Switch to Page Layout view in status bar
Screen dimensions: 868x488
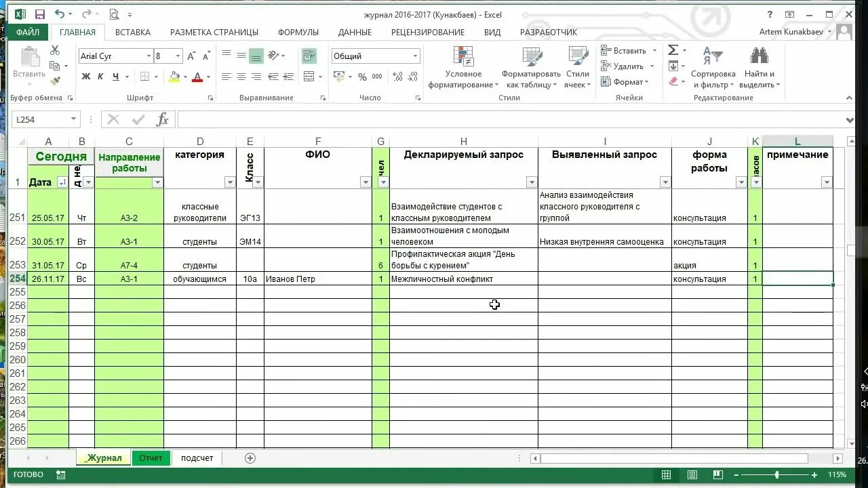tap(692, 475)
